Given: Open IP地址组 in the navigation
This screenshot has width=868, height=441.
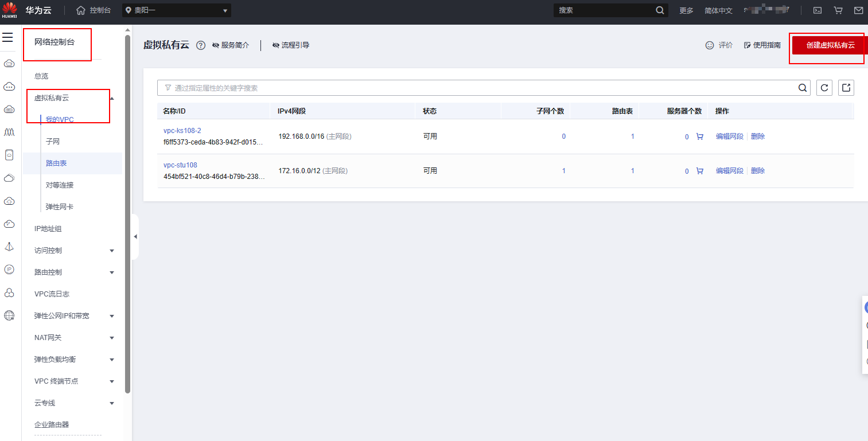Looking at the screenshot, I should (x=48, y=229).
